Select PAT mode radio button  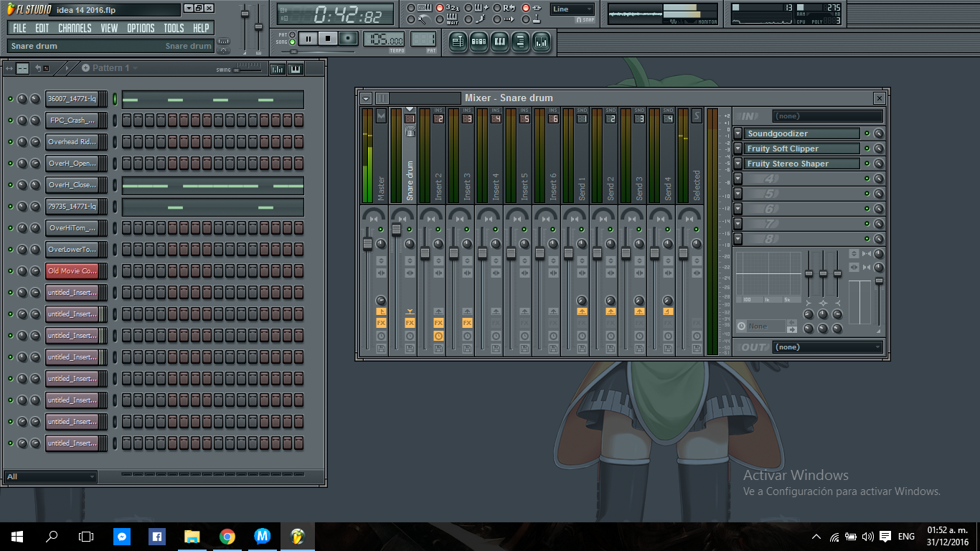point(293,34)
